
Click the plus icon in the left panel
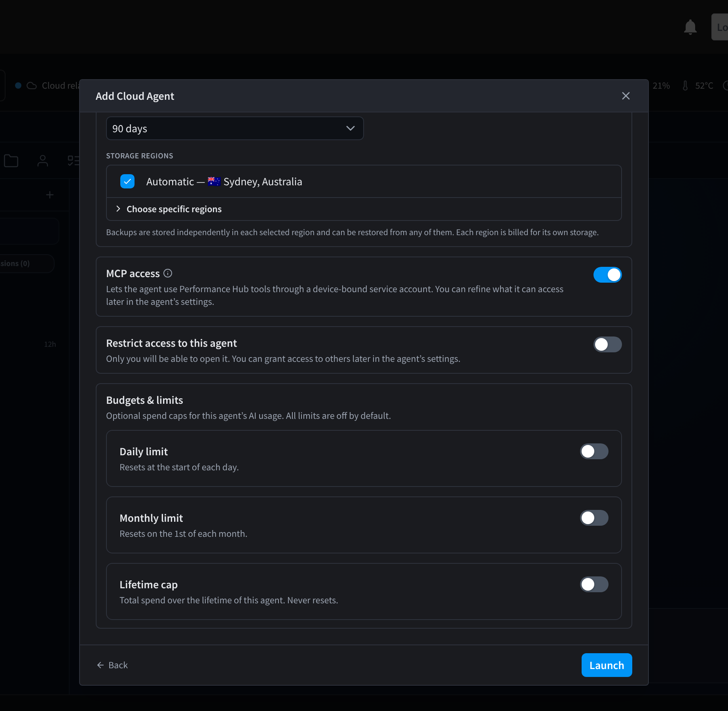tap(50, 195)
